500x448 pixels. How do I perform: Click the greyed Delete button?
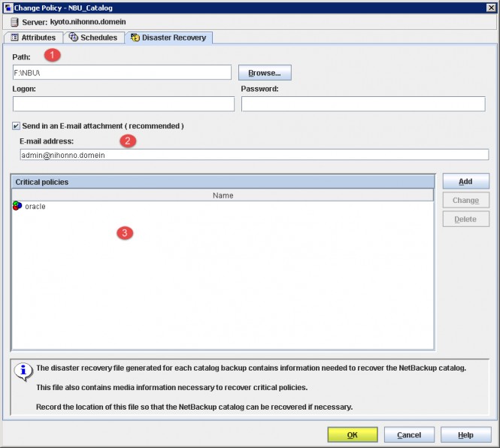click(x=465, y=219)
